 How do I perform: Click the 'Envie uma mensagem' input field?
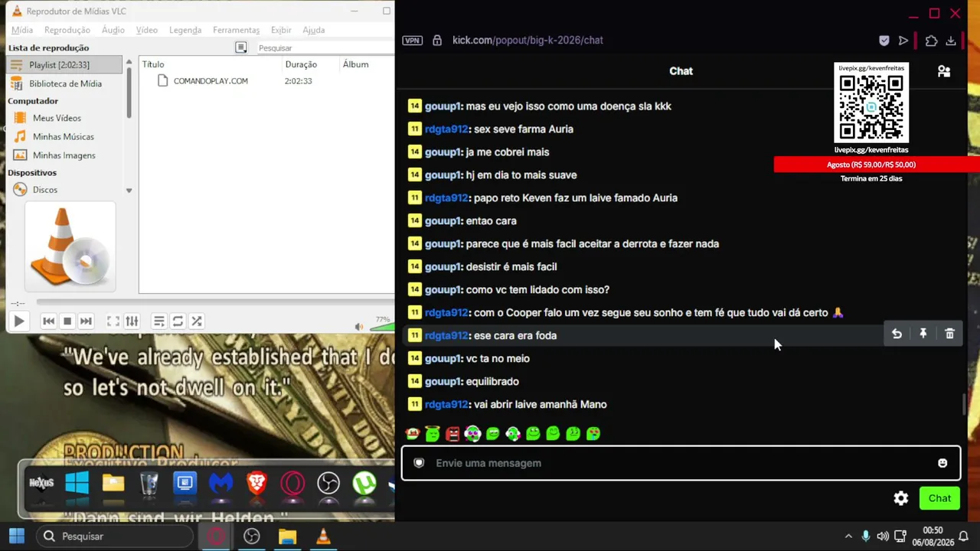(681, 463)
